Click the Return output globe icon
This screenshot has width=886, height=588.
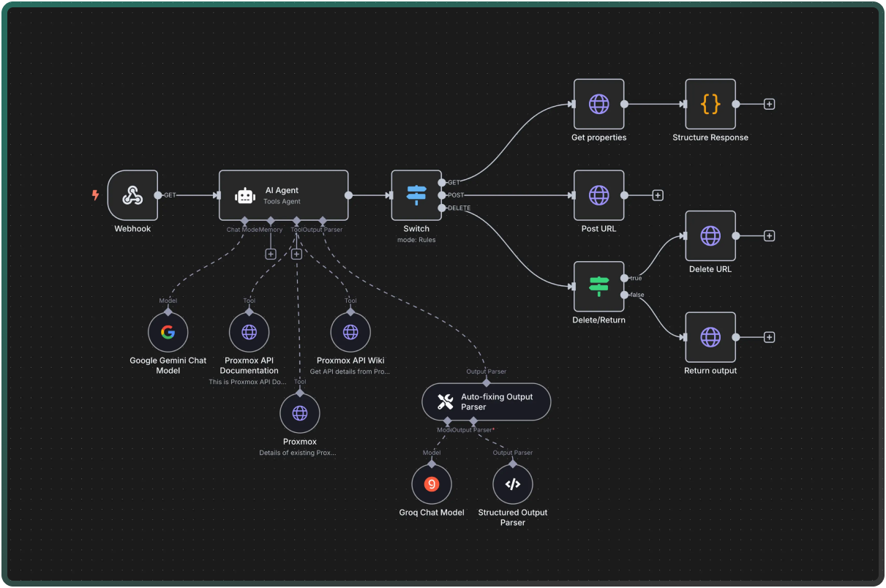[x=710, y=337]
